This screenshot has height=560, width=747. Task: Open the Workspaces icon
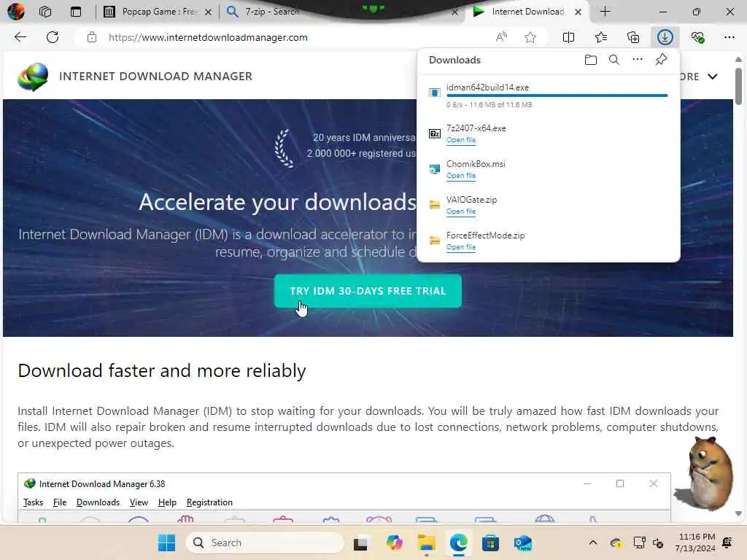click(x=45, y=12)
